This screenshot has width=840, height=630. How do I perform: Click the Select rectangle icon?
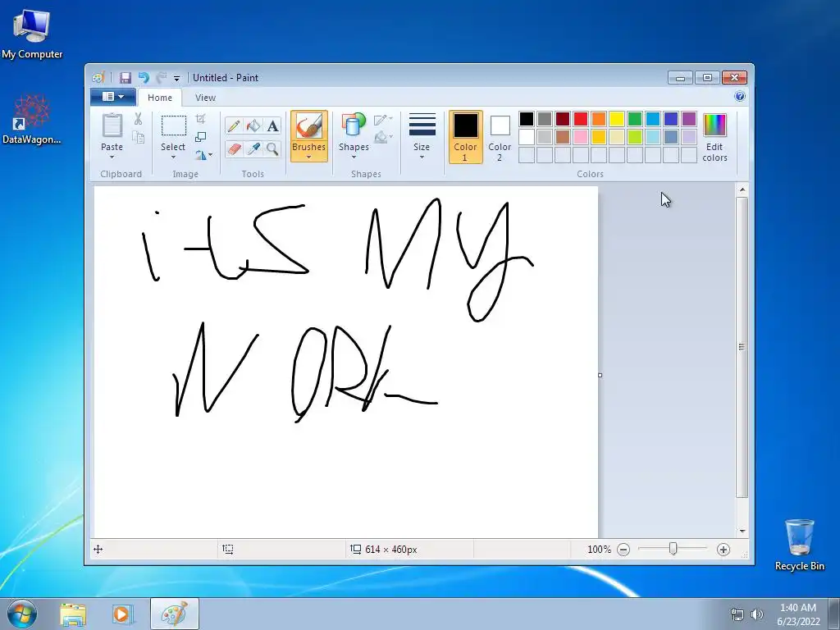pyautogui.click(x=174, y=126)
